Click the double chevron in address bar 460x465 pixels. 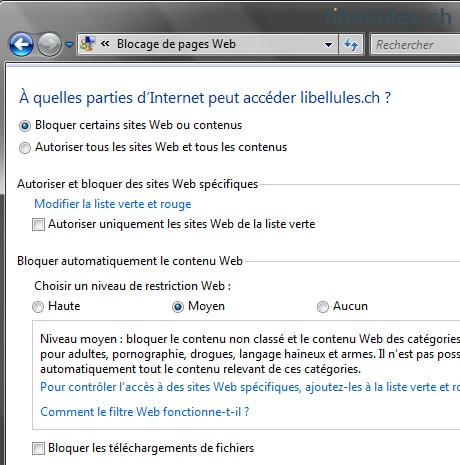point(105,44)
